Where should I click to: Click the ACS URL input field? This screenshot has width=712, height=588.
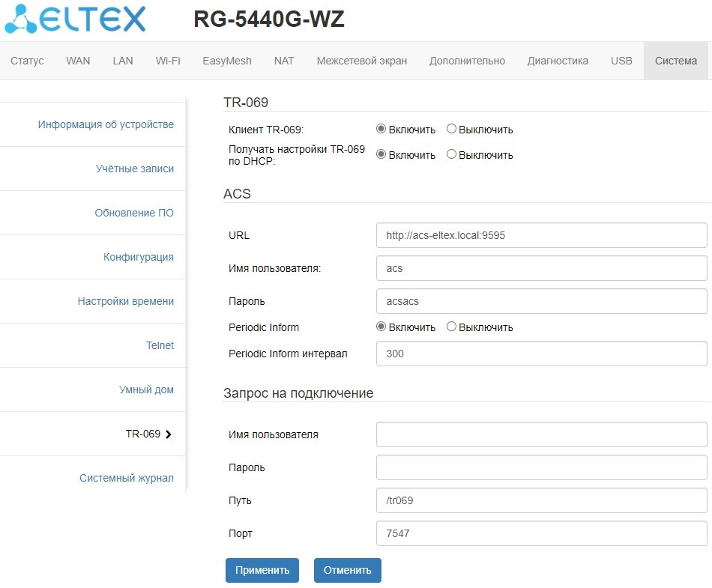pos(541,235)
